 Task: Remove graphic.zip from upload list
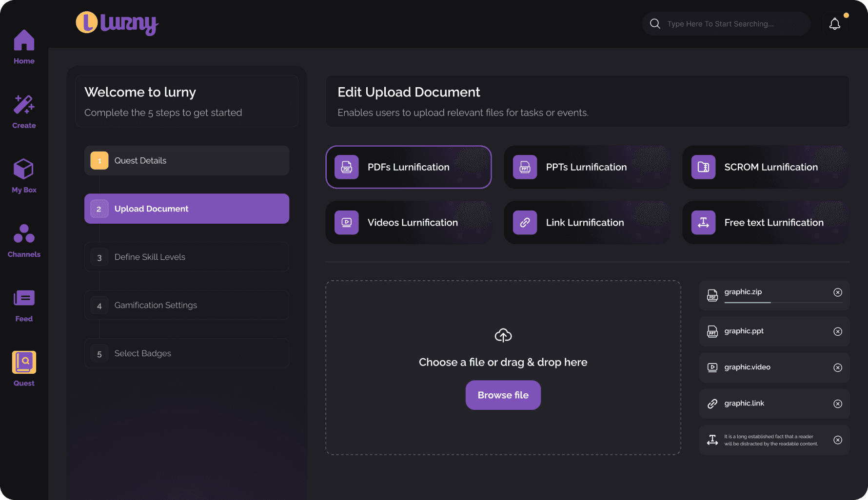838,292
